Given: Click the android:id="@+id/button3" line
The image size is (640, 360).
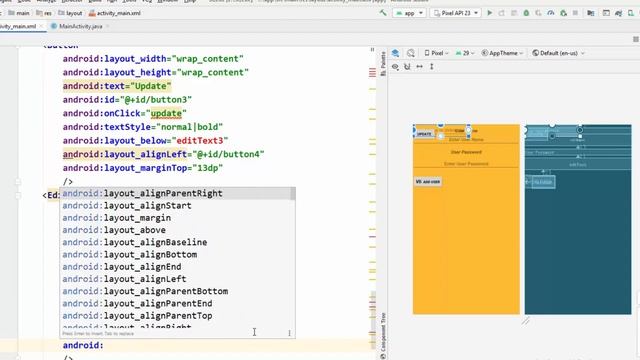Looking at the screenshot, I should (x=127, y=100).
